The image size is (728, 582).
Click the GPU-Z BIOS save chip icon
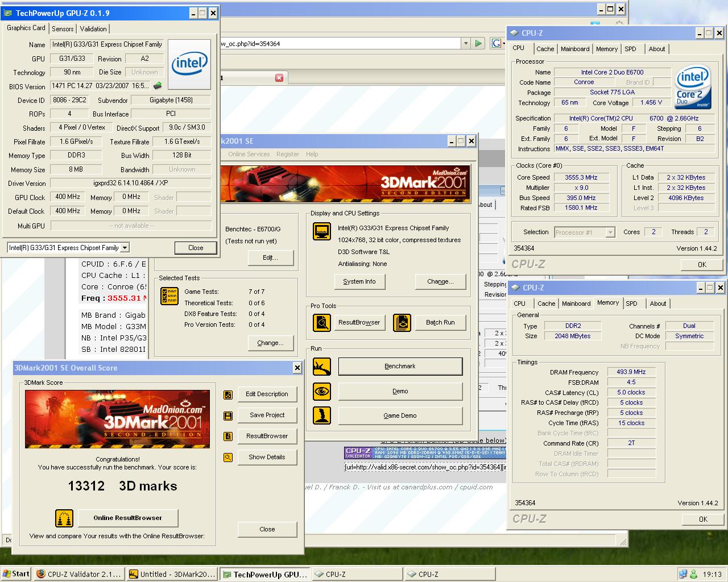pos(158,86)
